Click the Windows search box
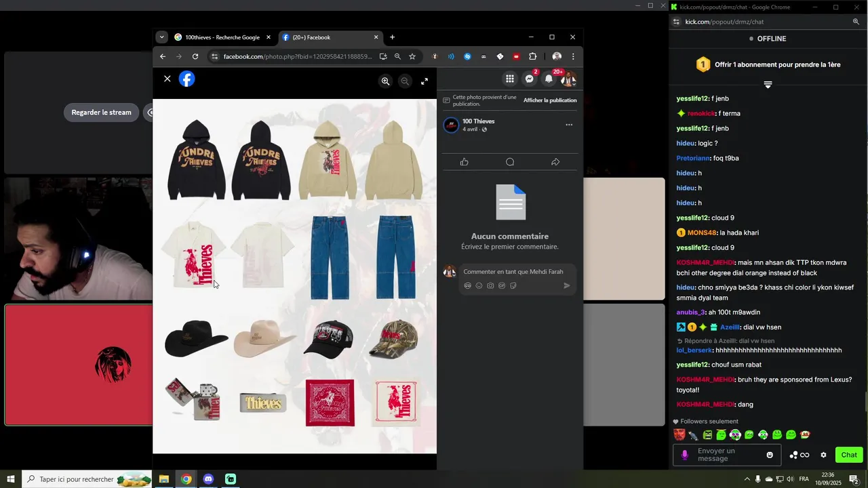Image resolution: width=868 pixels, height=488 pixels. click(x=87, y=479)
